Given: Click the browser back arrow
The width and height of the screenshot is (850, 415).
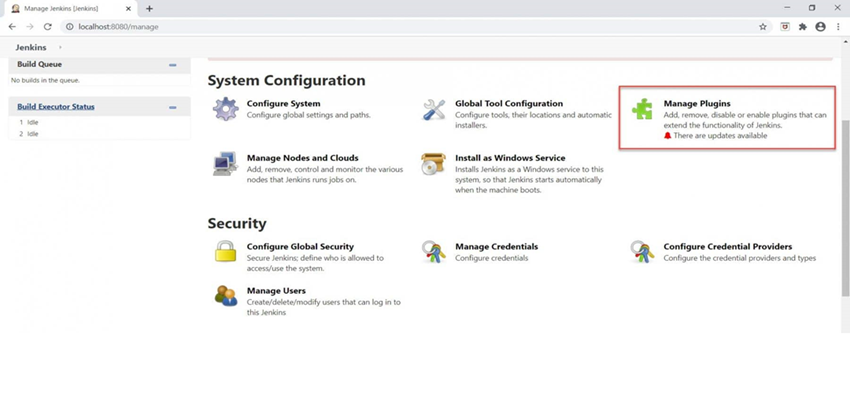Looking at the screenshot, I should (12, 27).
